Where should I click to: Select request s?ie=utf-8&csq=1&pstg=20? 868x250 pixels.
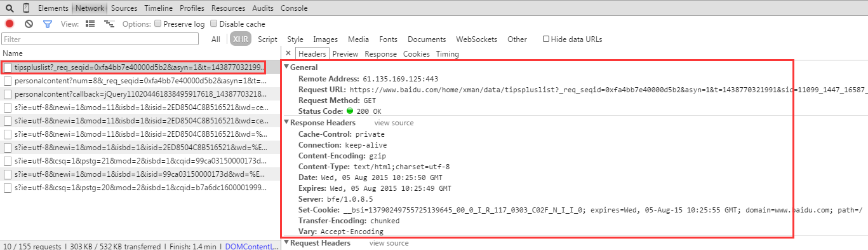(x=140, y=188)
